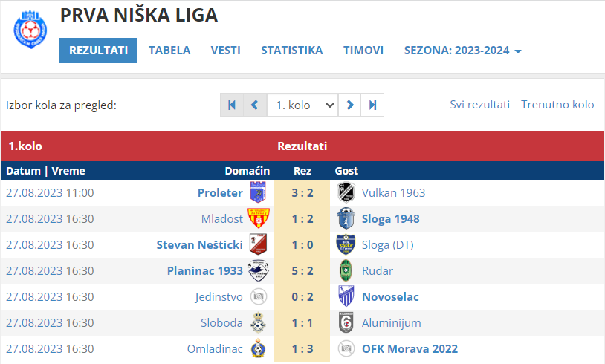Click the Planinac 1933 club crest
The image size is (605, 364).
coord(258,270)
